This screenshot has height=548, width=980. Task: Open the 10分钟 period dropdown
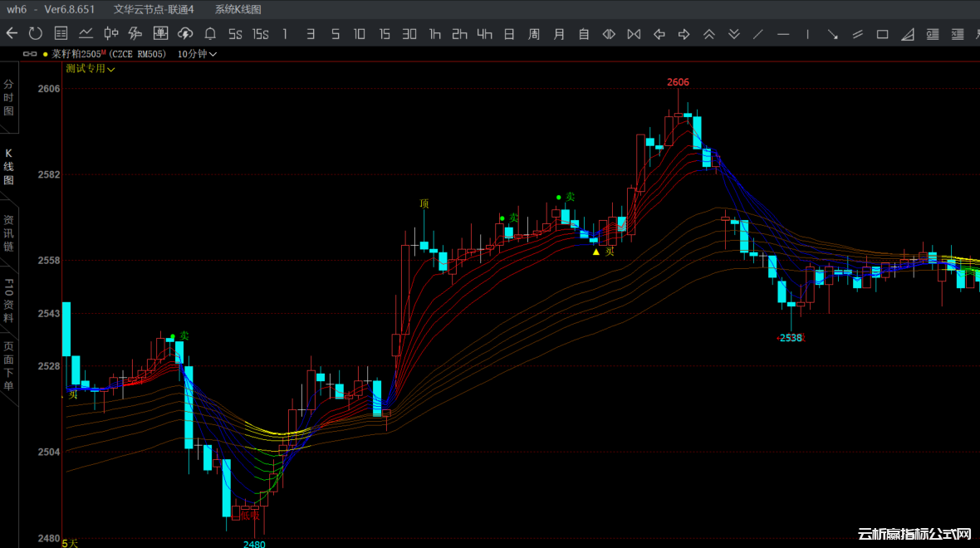[198, 54]
